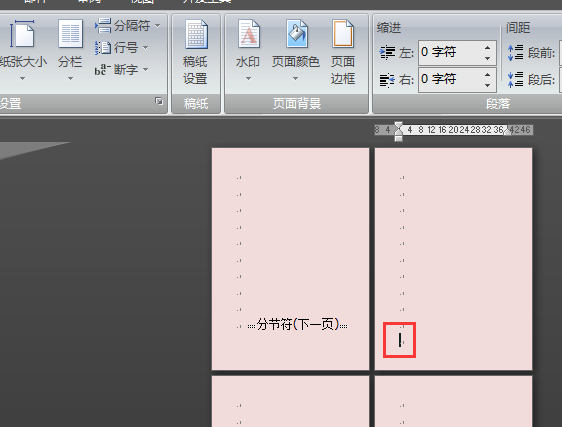Click ruler number 20
The image size is (562, 427).
[453, 130]
